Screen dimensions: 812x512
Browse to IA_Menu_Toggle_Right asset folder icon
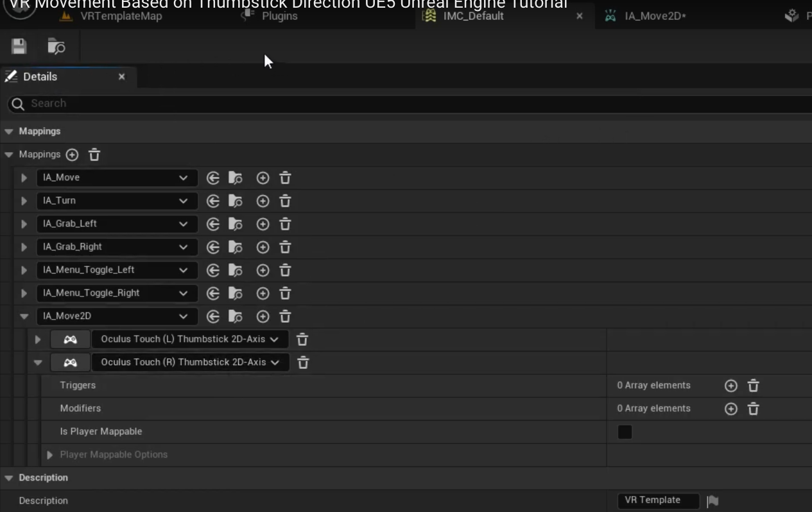236,293
